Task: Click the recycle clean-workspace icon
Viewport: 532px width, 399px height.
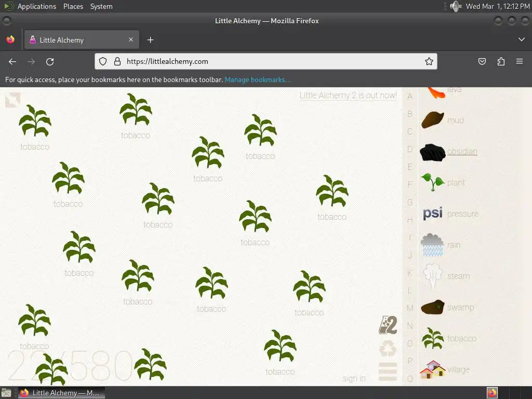Action: pyautogui.click(x=388, y=349)
